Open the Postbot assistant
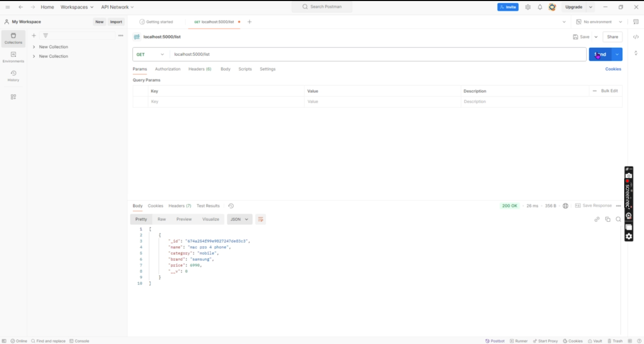 495,341
